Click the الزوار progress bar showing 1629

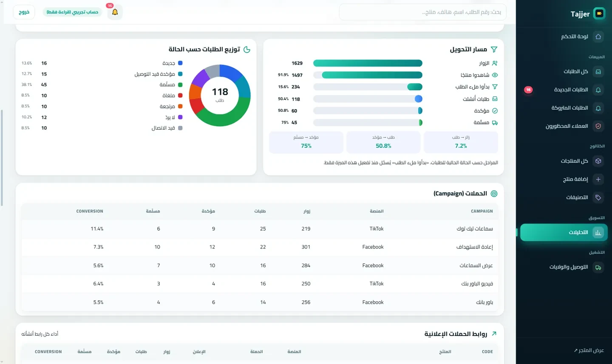click(368, 63)
